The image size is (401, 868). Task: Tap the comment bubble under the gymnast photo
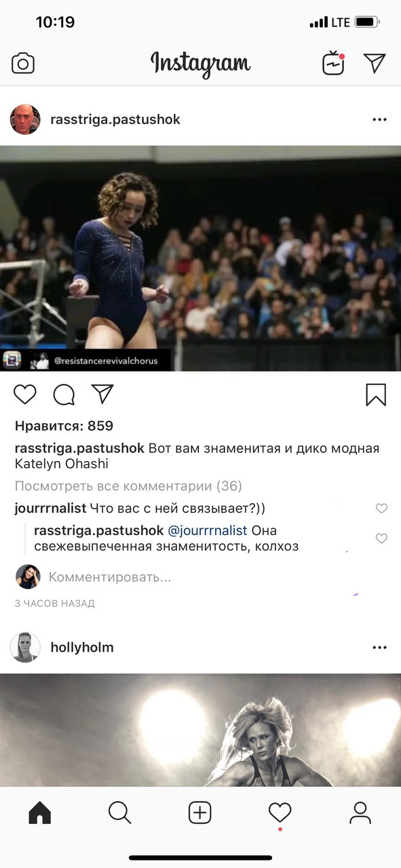point(64,394)
